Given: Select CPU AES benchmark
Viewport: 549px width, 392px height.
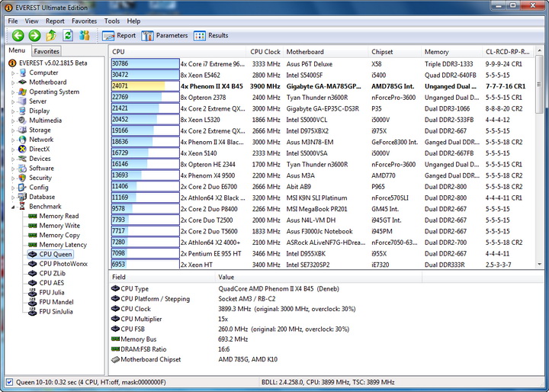Looking at the screenshot, I should (x=52, y=283).
